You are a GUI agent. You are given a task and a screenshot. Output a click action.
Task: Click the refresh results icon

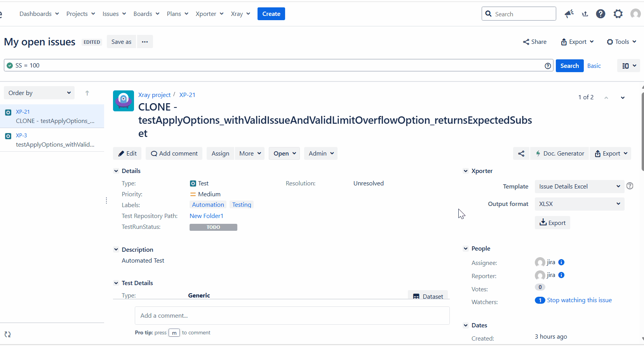[8, 334]
